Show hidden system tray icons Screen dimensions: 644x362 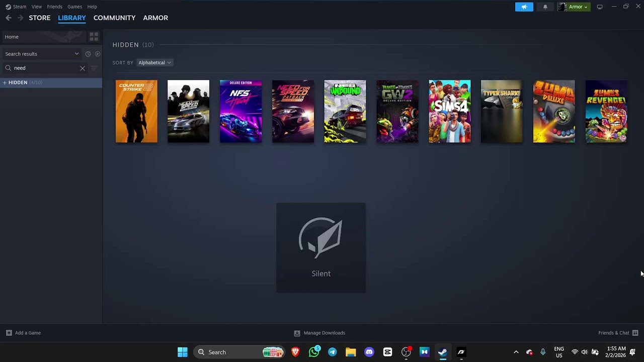(516, 352)
